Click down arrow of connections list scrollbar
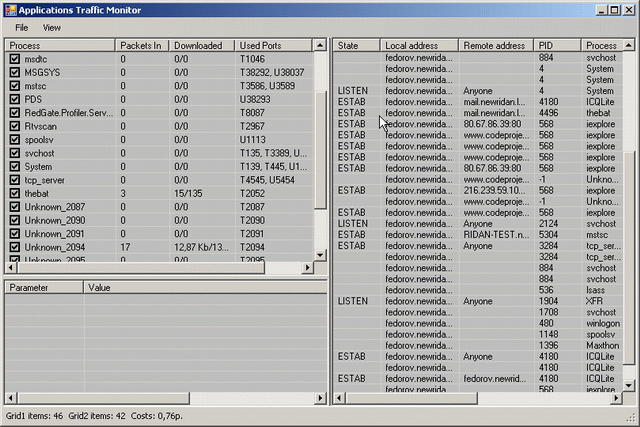 pos(629,385)
